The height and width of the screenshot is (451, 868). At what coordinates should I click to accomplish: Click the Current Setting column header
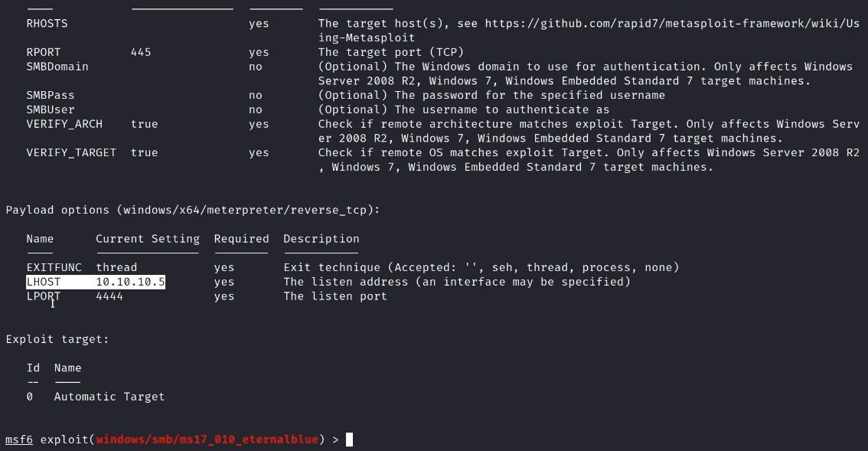148,239
